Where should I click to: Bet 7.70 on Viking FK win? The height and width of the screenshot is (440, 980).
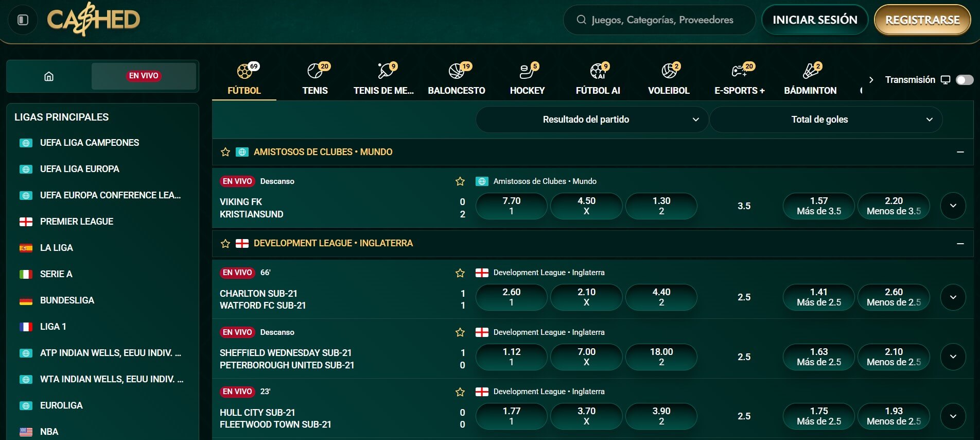(511, 206)
